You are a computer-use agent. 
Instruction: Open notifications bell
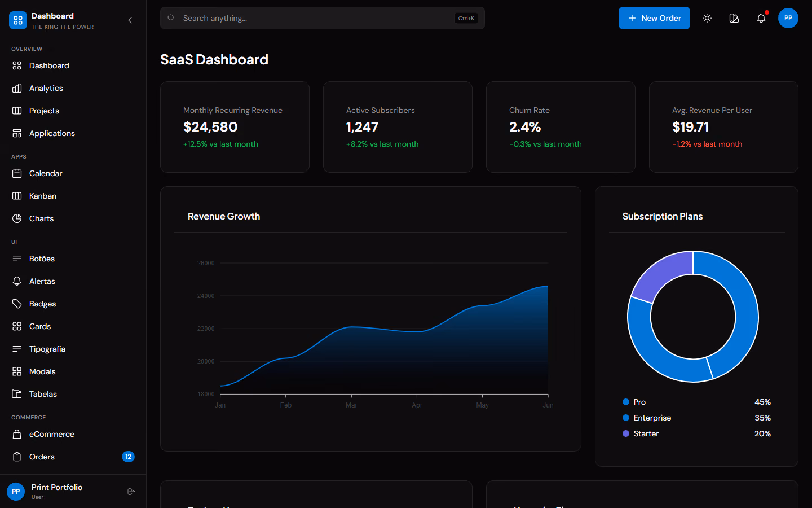tap(761, 18)
